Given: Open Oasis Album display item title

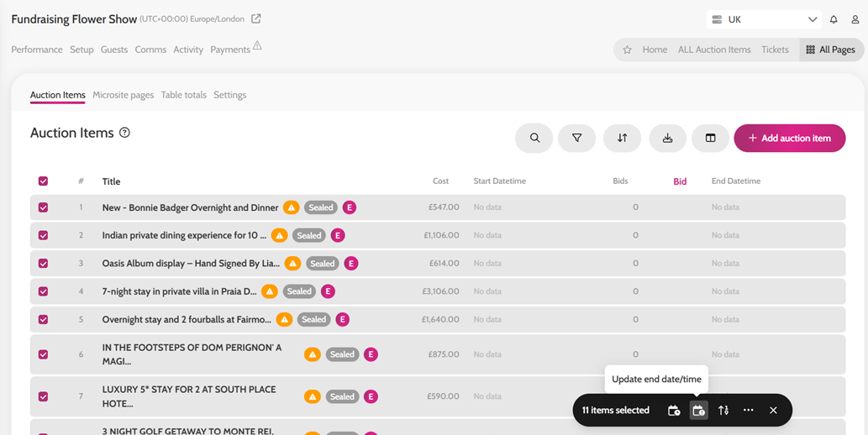Looking at the screenshot, I should tap(191, 264).
